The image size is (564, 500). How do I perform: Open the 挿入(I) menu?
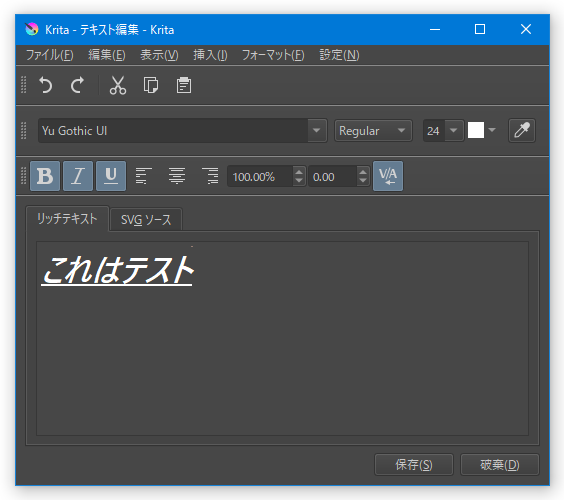[x=210, y=55]
